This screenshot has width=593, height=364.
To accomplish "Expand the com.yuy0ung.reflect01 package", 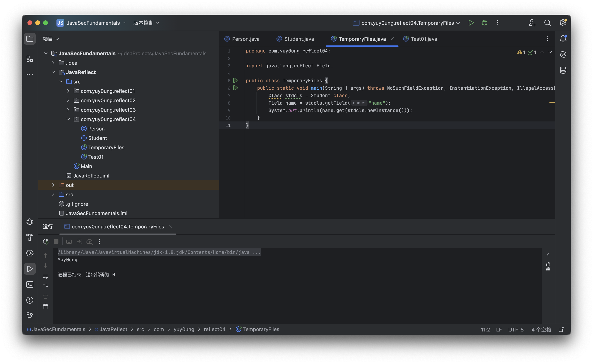I will tap(68, 91).
